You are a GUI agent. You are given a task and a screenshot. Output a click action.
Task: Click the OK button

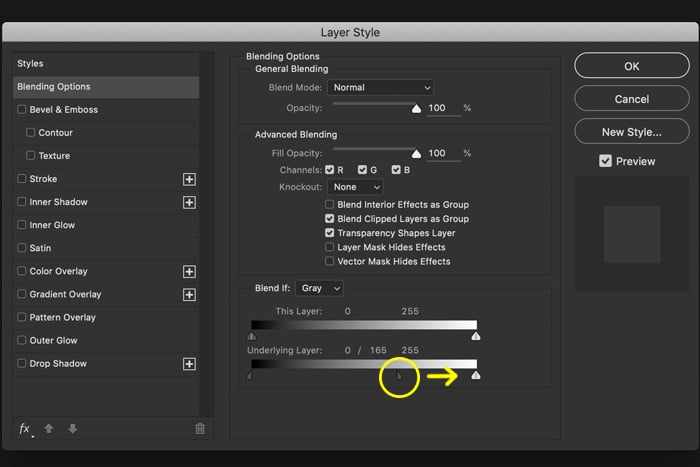[x=632, y=66]
